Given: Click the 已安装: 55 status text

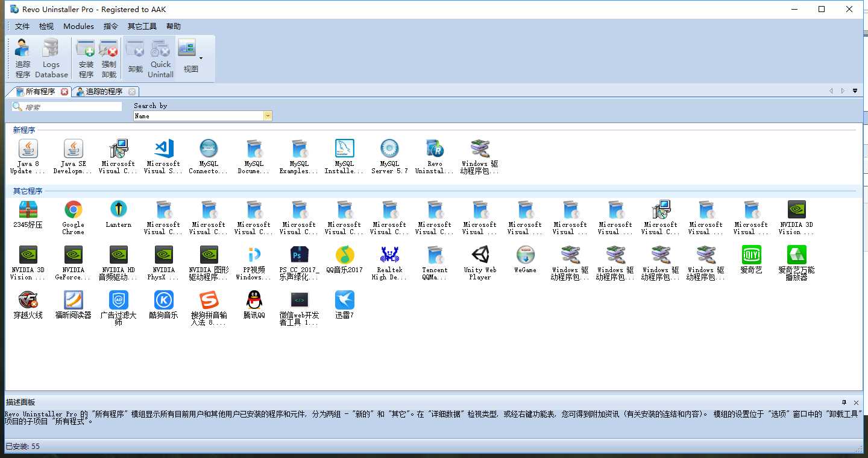Looking at the screenshot, I should (x=22, y=447).
